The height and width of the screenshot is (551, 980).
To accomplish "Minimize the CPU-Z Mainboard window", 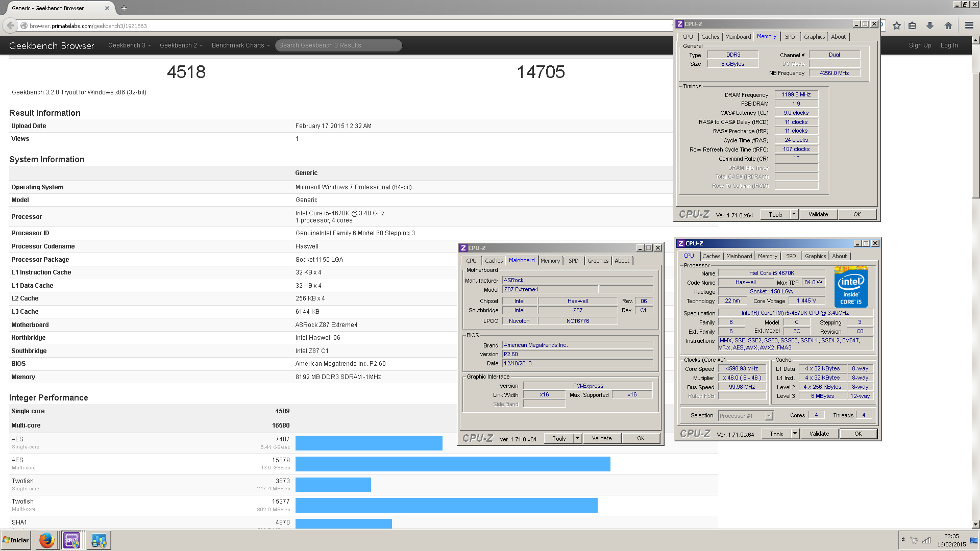I will click(640, 248).
